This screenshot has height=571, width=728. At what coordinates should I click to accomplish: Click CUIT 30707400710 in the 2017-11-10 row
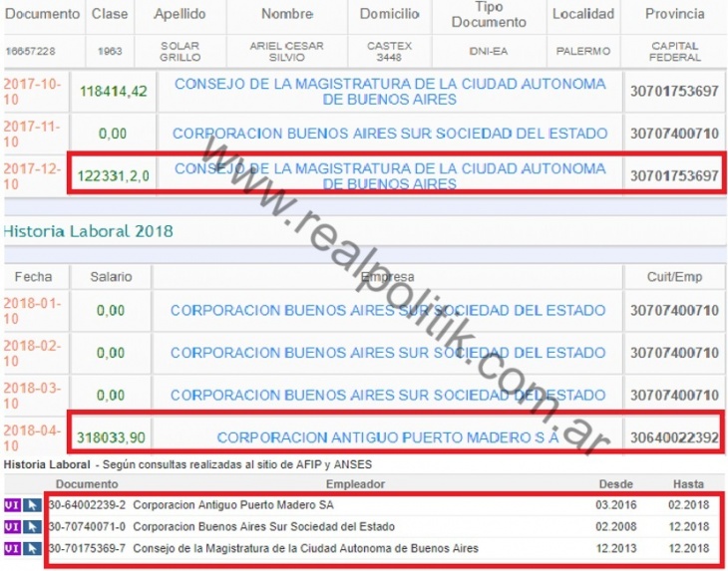click(x=674, y=134)
